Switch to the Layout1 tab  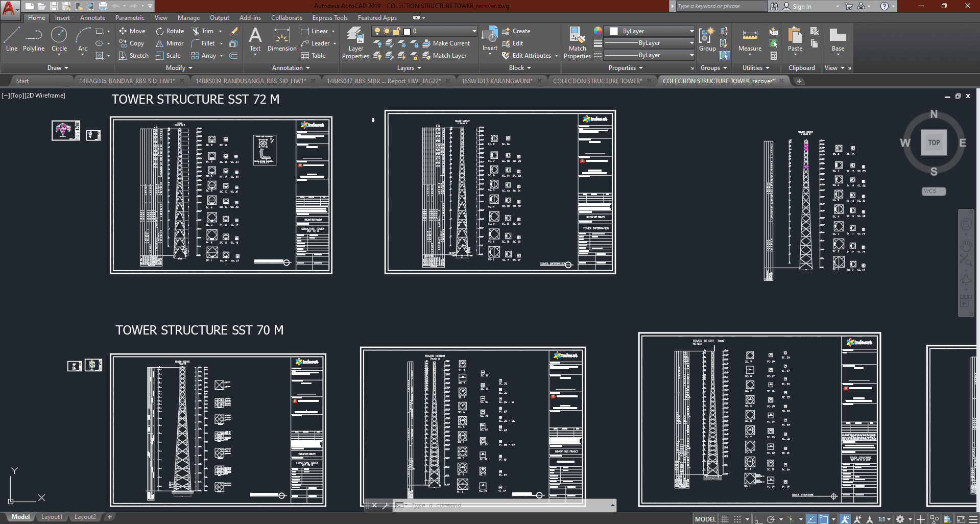[x=52, y=517]
